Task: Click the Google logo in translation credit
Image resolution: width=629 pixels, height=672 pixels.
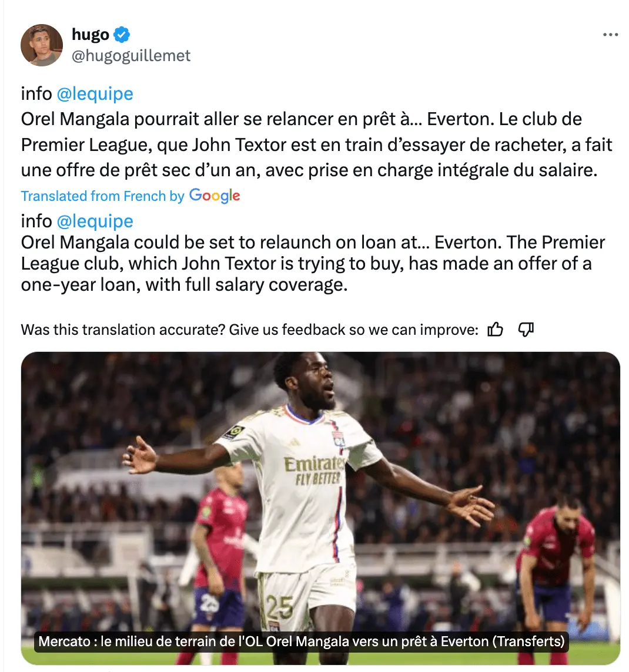Action: tap(215, 196)
